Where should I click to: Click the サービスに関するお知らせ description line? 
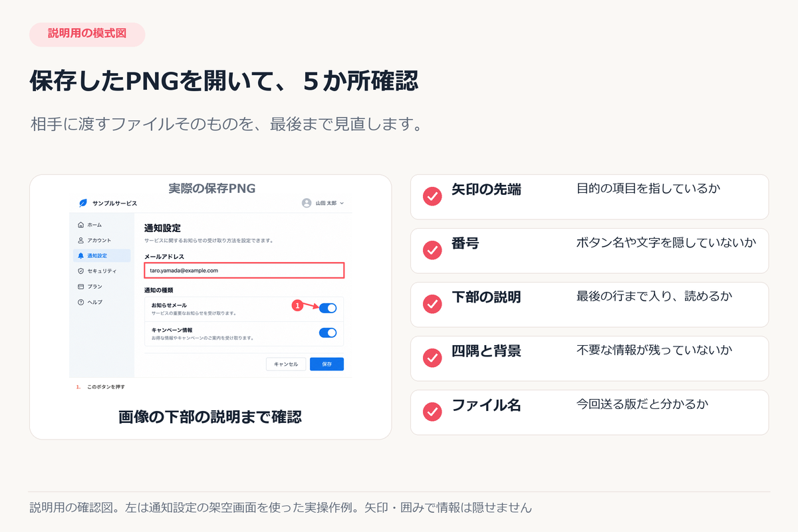[209, 240]
